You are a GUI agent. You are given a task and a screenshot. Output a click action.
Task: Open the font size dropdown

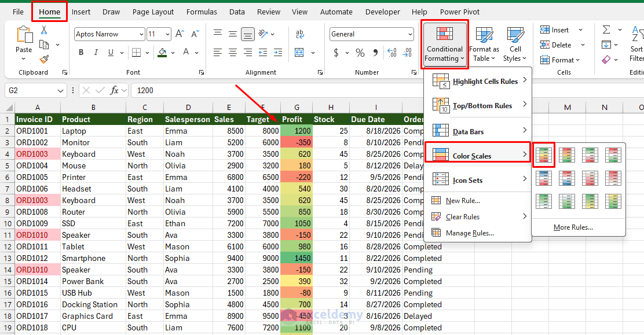[167, 34]
